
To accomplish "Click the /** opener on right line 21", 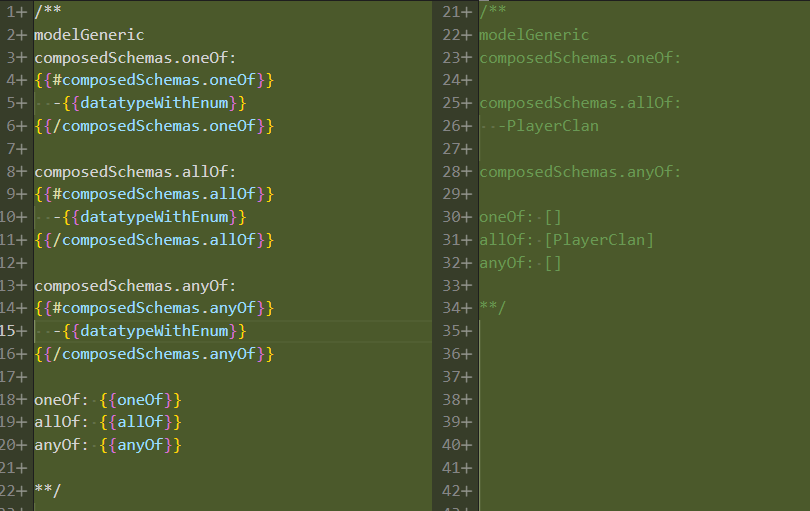I will [x=492, y=11].
